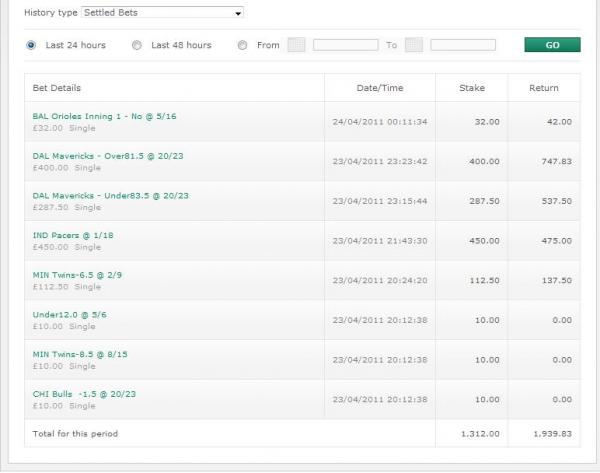Open the From date calendar picker
The height and width of the screenshot is (473, 600).
pos(296,45)
